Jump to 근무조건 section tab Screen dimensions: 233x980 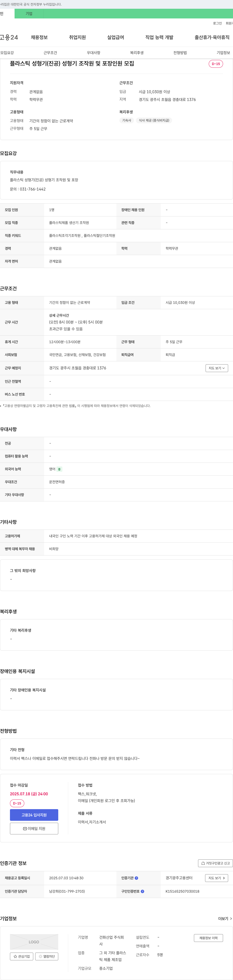(50, 53)
